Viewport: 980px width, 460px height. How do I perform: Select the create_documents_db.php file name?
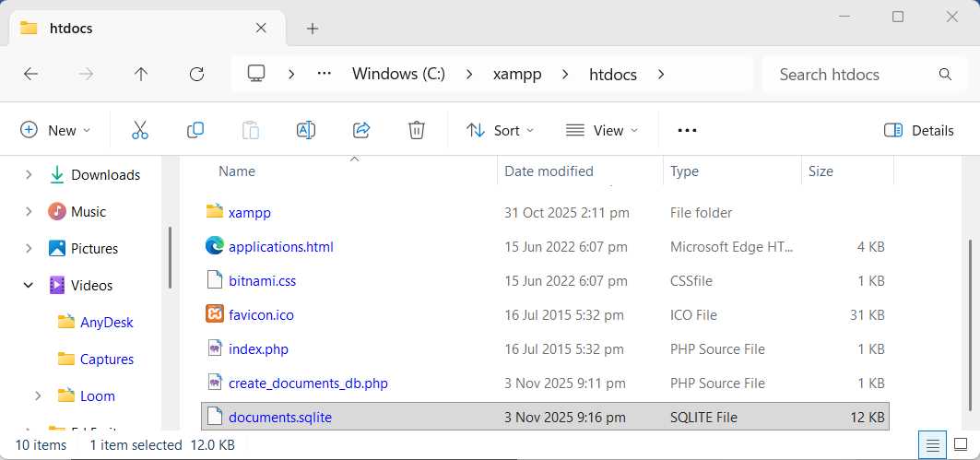(x=308, y=383)
